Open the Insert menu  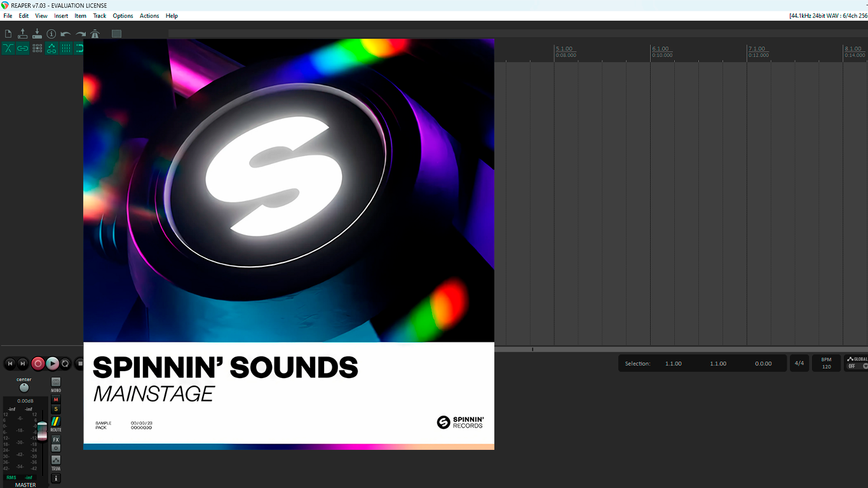(x=61, y=16)
